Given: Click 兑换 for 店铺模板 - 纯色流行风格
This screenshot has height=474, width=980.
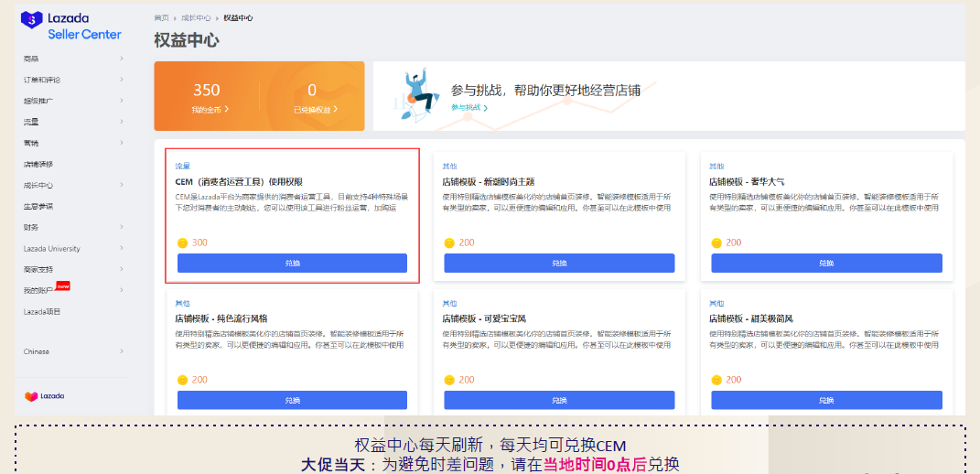Looking at the screenshot, I should 293,400.
